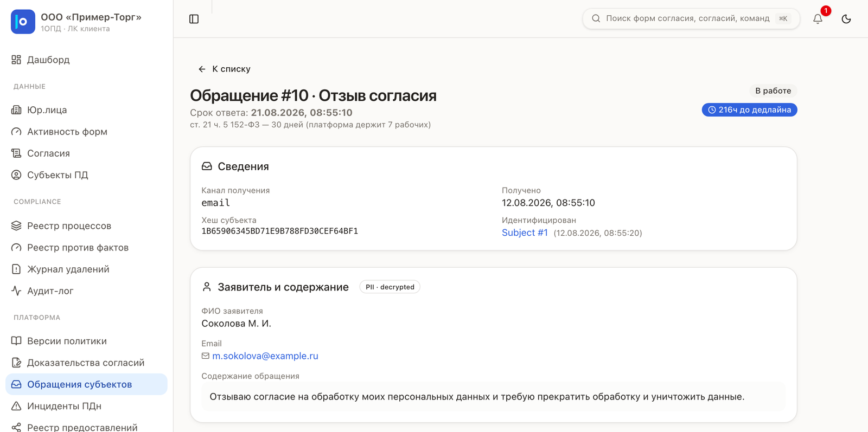The width and height of the screenshot is (868, 432).
Task: Click the back arrow icon
Action: 202,69
